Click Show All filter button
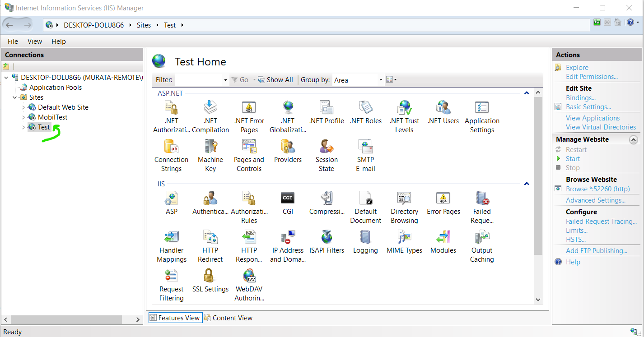The height and width of the screenshot is (337, 644). pyautogui.click(x=275, y=80)
